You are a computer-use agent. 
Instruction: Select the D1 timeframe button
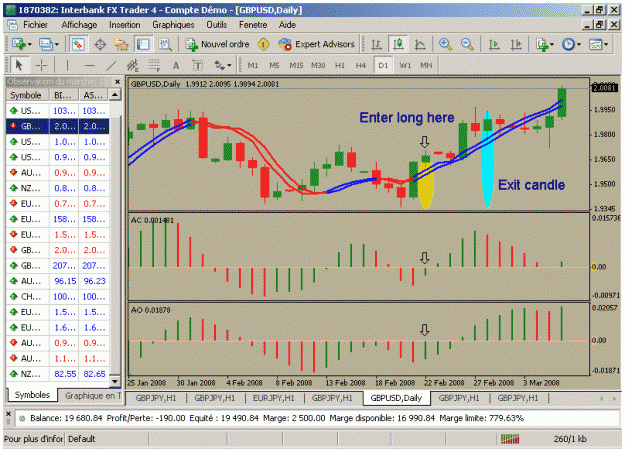(x=383, y=65)
